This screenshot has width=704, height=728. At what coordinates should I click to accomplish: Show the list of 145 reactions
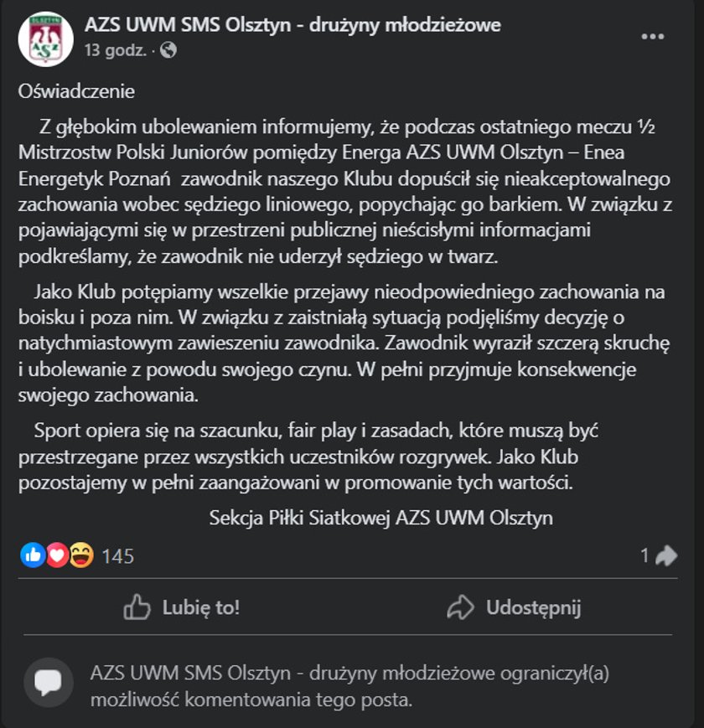117,556
